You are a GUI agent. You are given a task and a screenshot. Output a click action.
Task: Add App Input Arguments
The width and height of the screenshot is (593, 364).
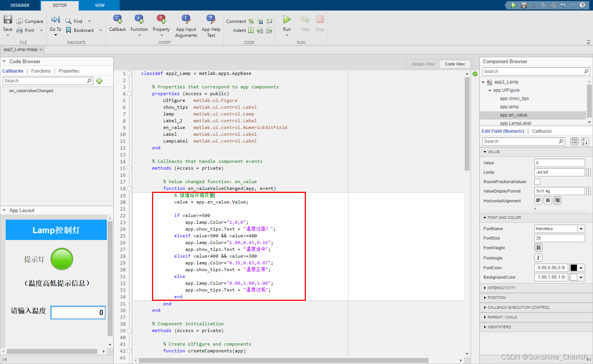click(x=186, y=19)
